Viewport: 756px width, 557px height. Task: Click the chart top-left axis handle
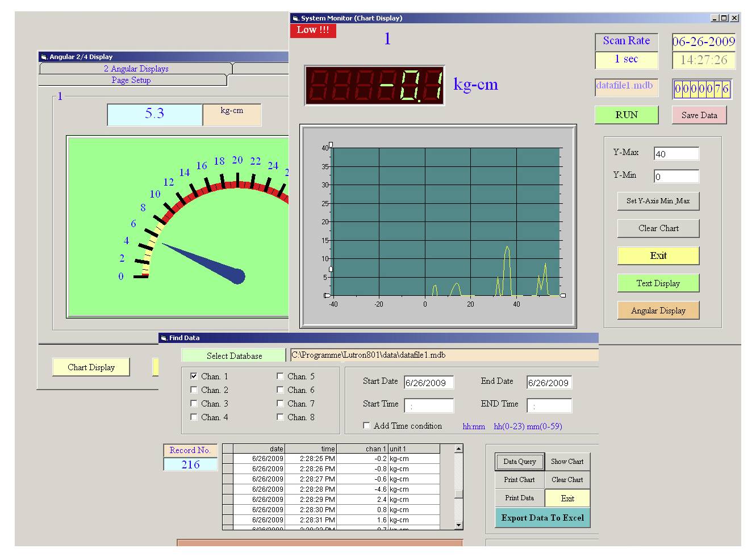pos(331,145)
